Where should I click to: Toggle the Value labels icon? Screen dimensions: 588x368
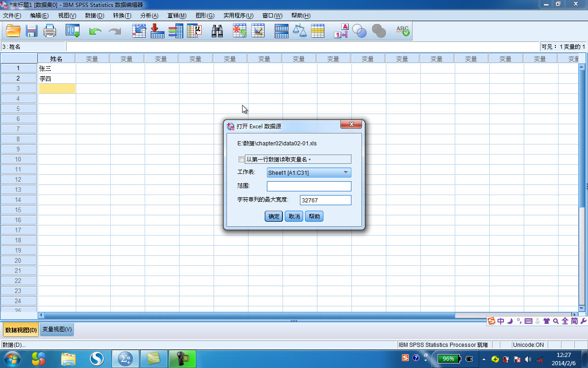tap(341, 31)
